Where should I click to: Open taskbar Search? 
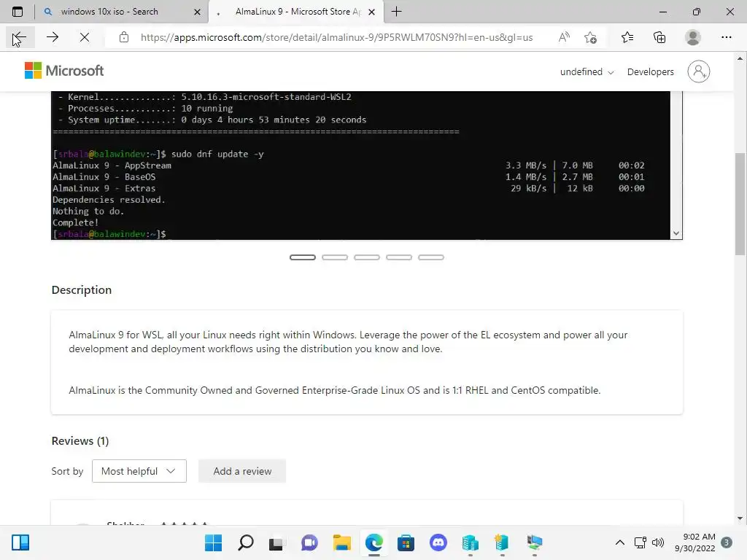coord(245,542)
